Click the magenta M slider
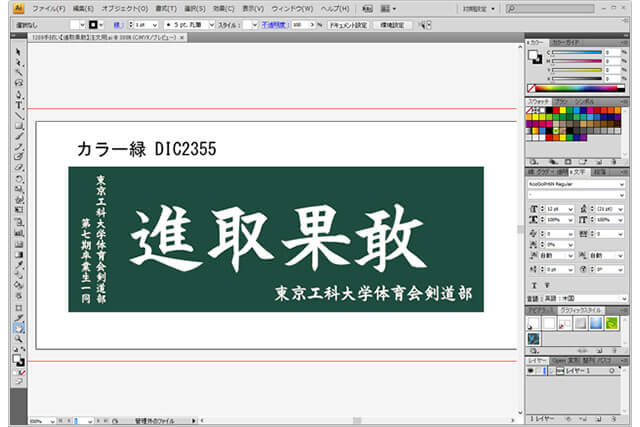 pos(577,61)
